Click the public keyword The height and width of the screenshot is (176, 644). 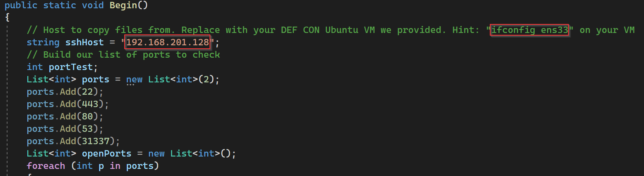click(21, 5)
